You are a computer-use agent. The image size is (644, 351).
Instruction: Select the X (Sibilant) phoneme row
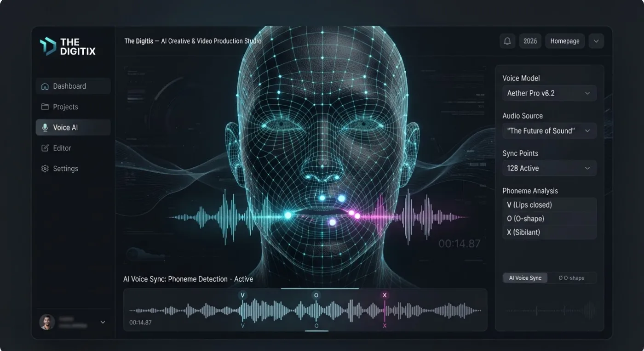click(549, 232)
